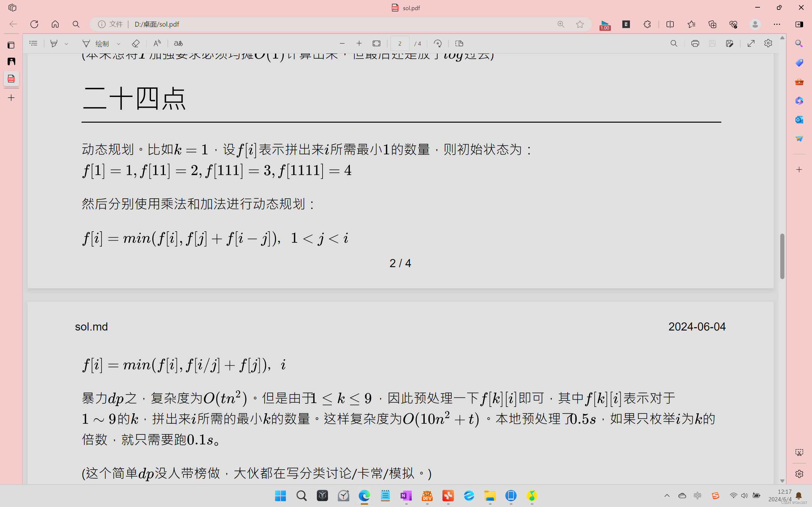812x507 pixels.
Task: Click the vertical scrollbar thumb
Action: (782, 256)
